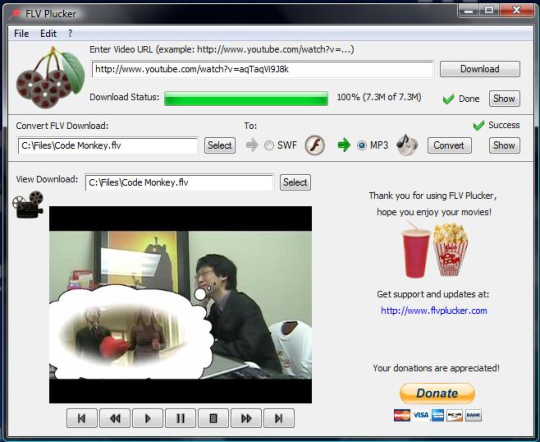
Task: Open the Edit menu
Action: click(x=48, y=33)
